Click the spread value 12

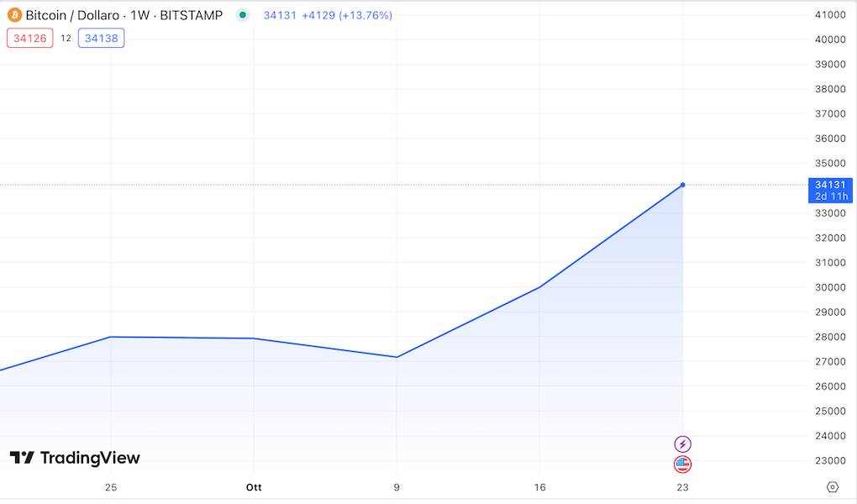coord(66,39)
